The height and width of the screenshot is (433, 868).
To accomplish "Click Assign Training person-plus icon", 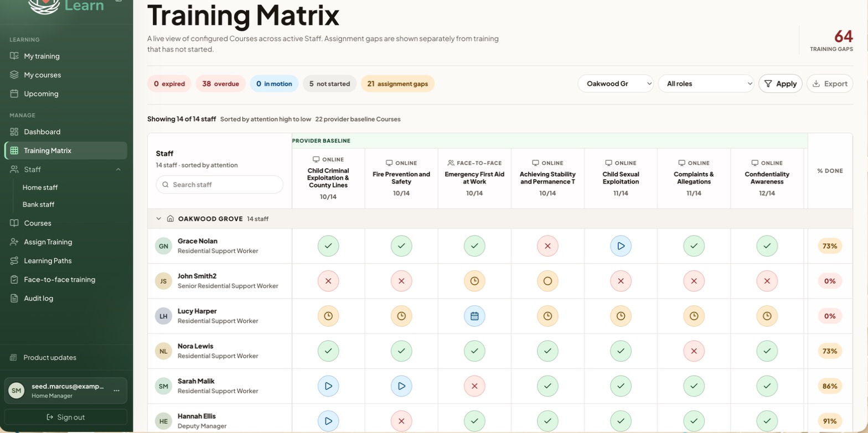I will point(14,242).
